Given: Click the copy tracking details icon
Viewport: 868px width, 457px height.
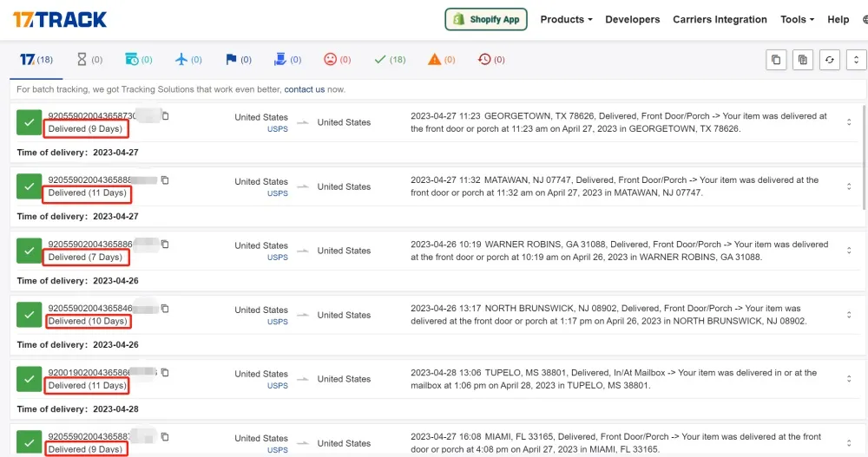Looking at the screenshot, I should [x=803, y=60].
